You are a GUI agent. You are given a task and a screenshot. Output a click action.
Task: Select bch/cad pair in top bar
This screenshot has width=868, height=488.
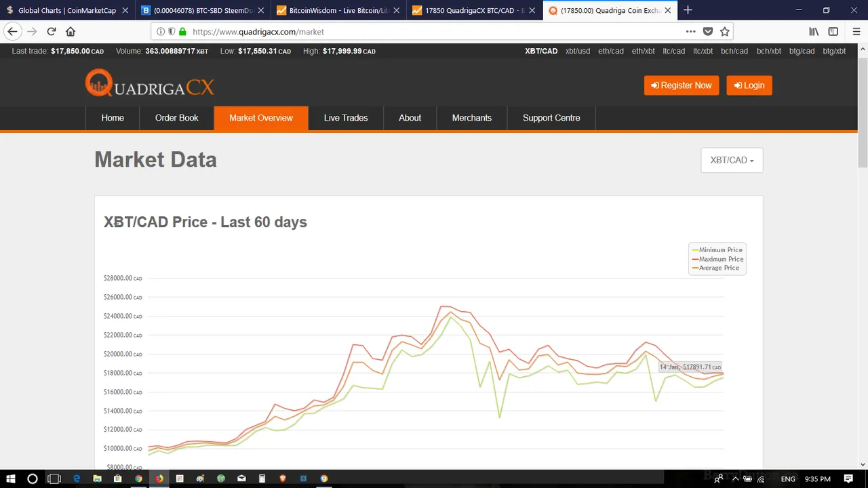tap(734, 51)
